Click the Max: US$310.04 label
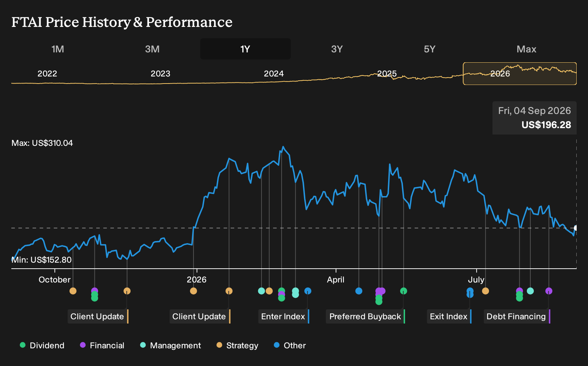588x366 pixels. click(x=42, y=143)
